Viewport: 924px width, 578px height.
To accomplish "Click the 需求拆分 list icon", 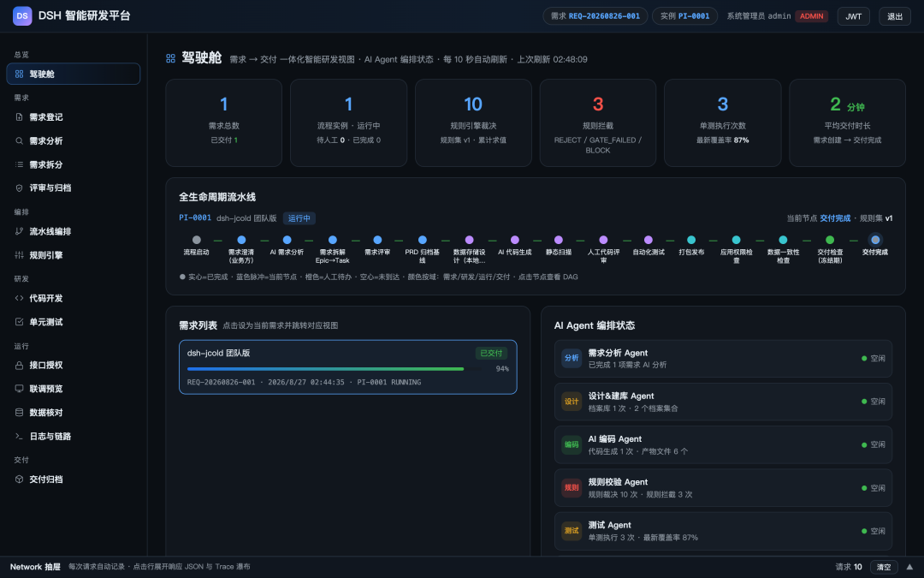I will [x=19, y=164].
